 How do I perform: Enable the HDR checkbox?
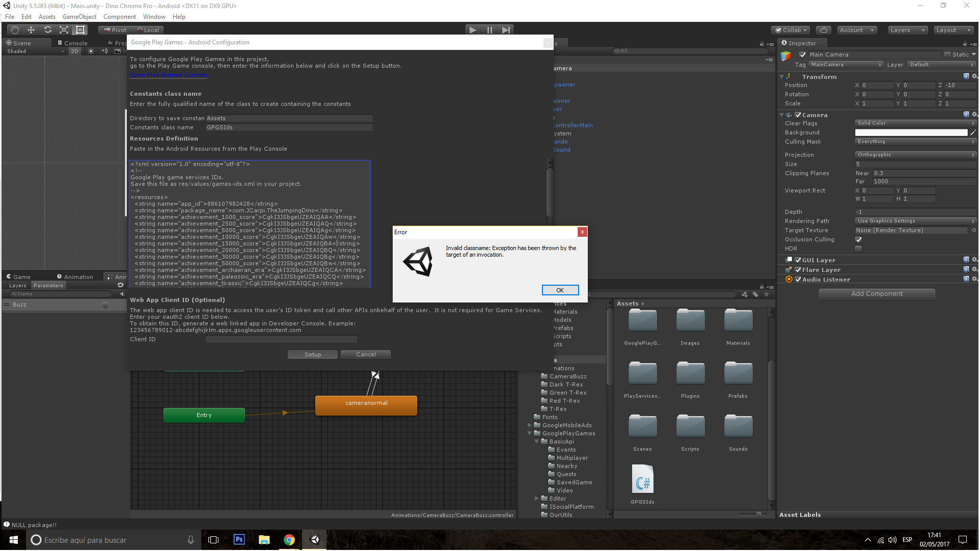click(x=858, y=249)
